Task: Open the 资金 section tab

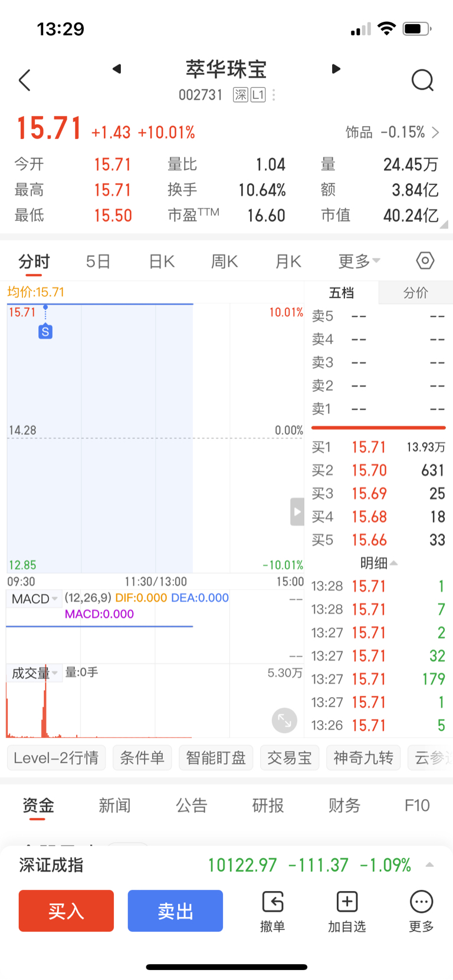Action: 38,805
